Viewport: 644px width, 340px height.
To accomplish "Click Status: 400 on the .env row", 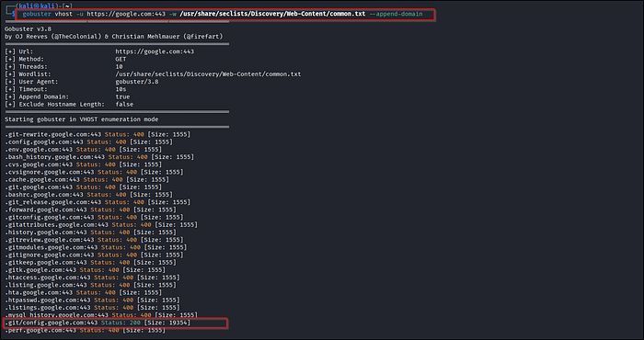I will tap(96, 149).
